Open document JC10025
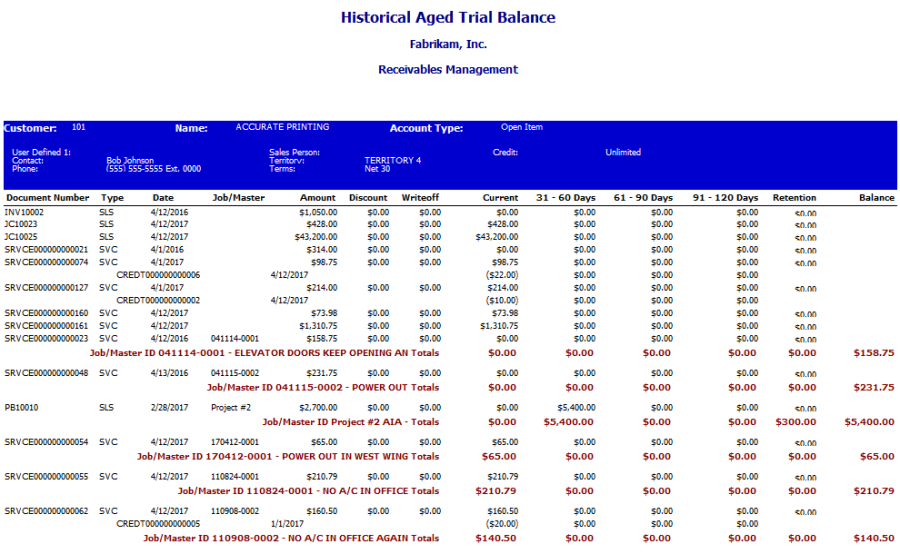The image size is (900, 554). click(22, 237)
